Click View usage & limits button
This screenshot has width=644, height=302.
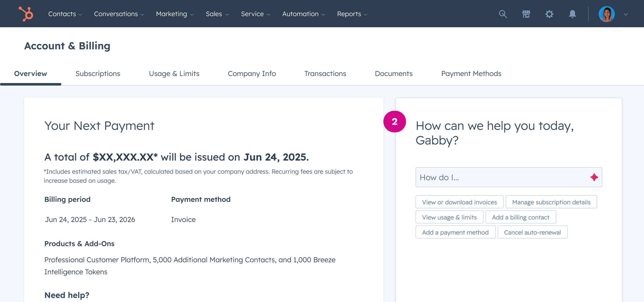point(450,217)
